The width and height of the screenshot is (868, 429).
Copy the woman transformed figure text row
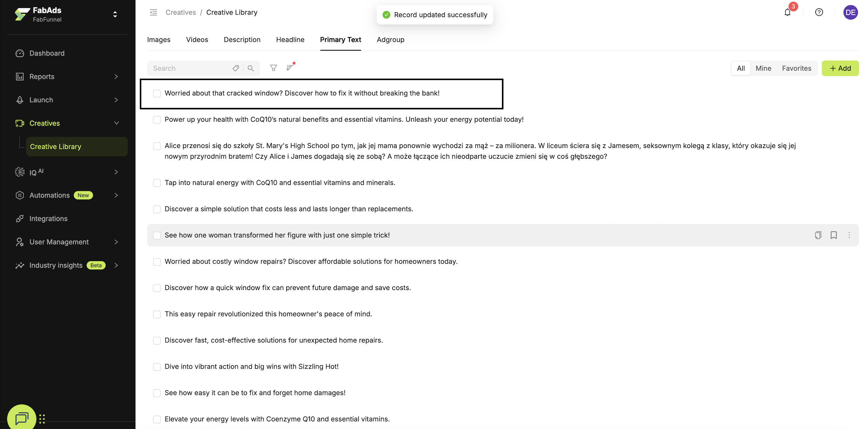tap(818, 235)
